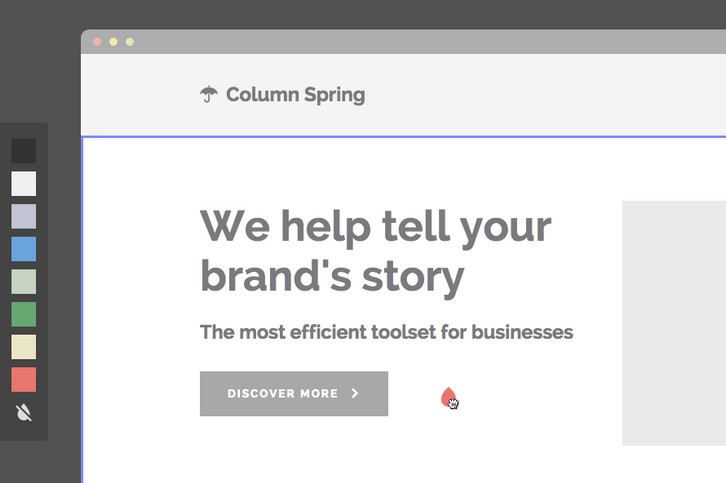Image resolution: width=726 pixels, height=483 pixels.
Task: Select the coral red color swatch
Action: pos(24,380)
